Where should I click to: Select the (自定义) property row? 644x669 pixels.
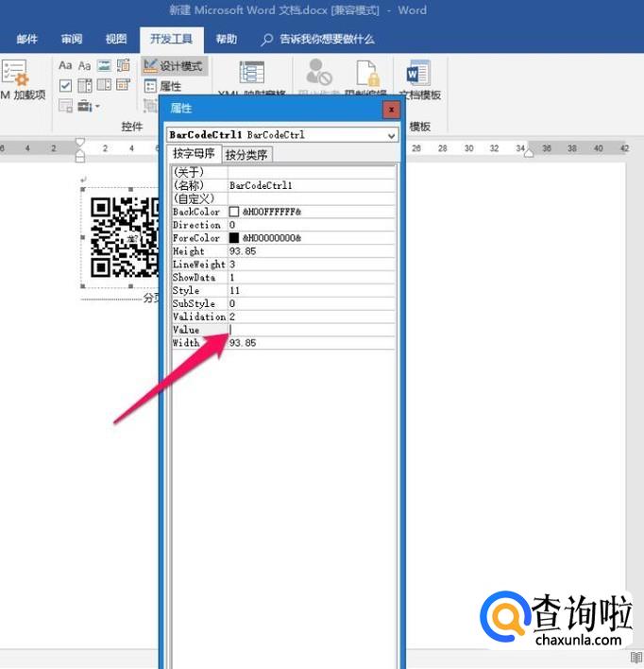point(283,198)
